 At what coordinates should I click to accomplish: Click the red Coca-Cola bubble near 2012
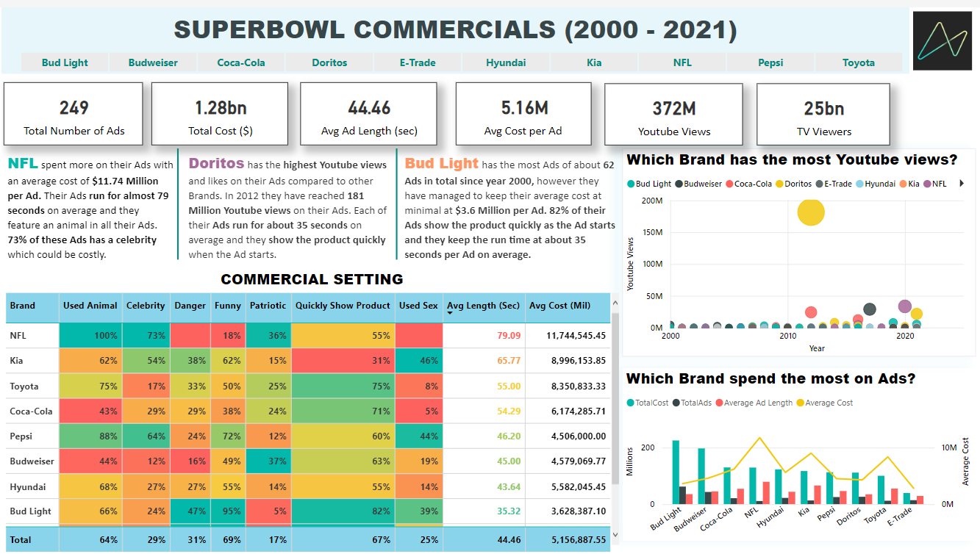pyautogui.click(x=811, y=312)
